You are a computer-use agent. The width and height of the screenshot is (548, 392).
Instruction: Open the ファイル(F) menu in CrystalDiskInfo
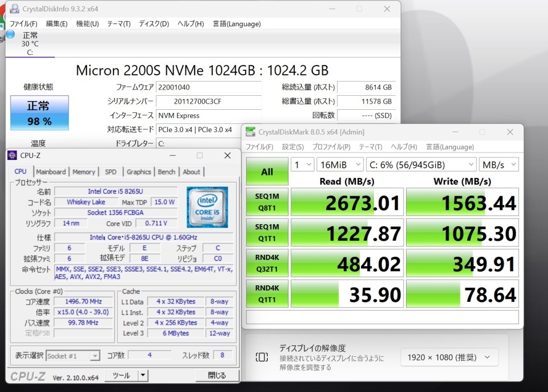(x=23, y=24)
